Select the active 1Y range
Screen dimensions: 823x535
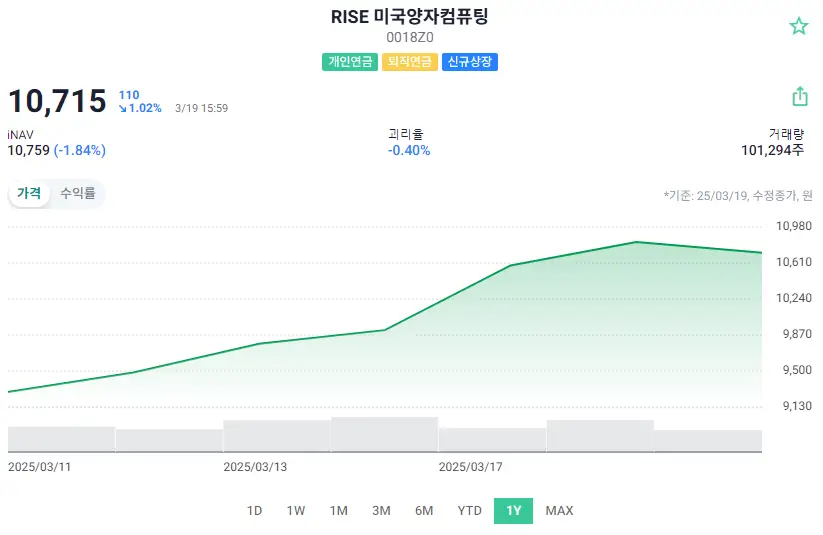click(x=514, y=511)
